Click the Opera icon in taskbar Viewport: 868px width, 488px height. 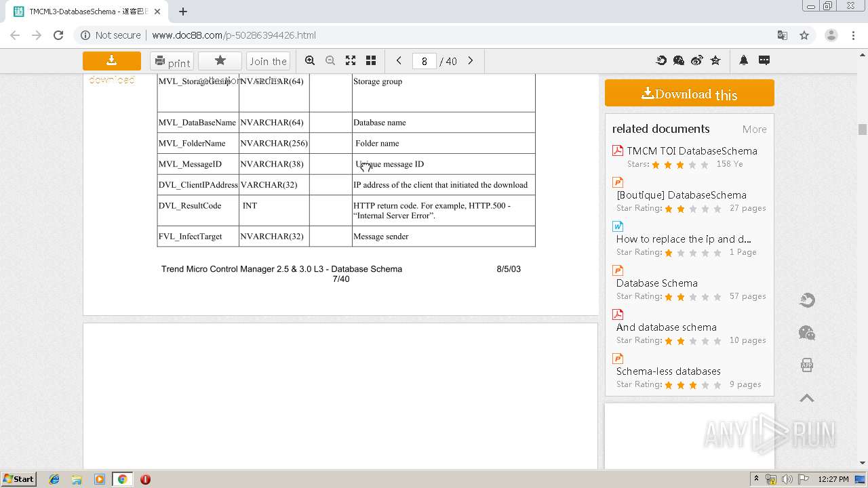145,479
